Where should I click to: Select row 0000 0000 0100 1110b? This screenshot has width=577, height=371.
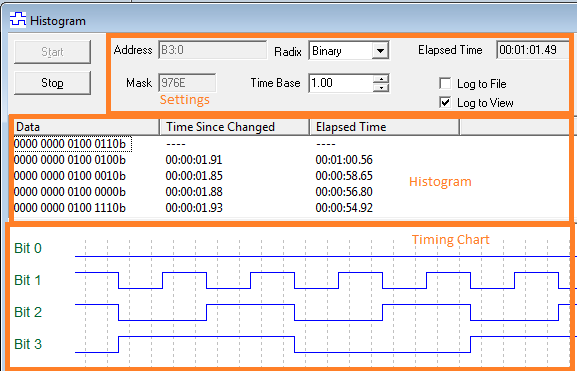pos(70,208)
